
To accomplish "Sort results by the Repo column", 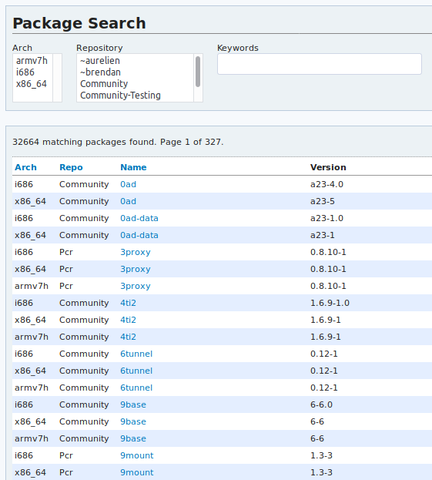I will [71, 167].
